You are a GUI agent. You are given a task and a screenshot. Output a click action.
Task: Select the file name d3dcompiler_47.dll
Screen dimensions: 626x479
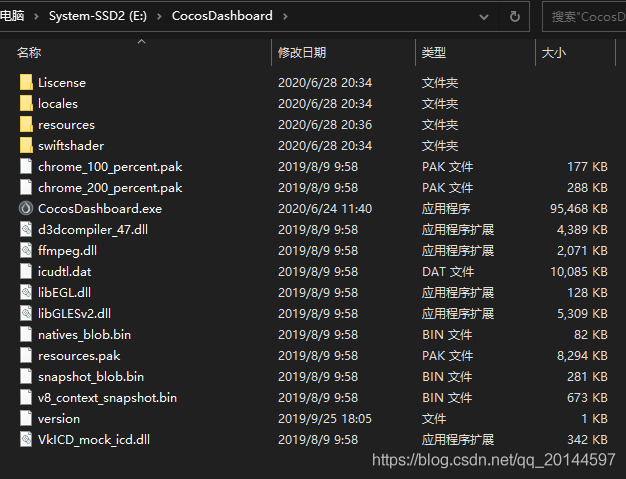(93, 230)
